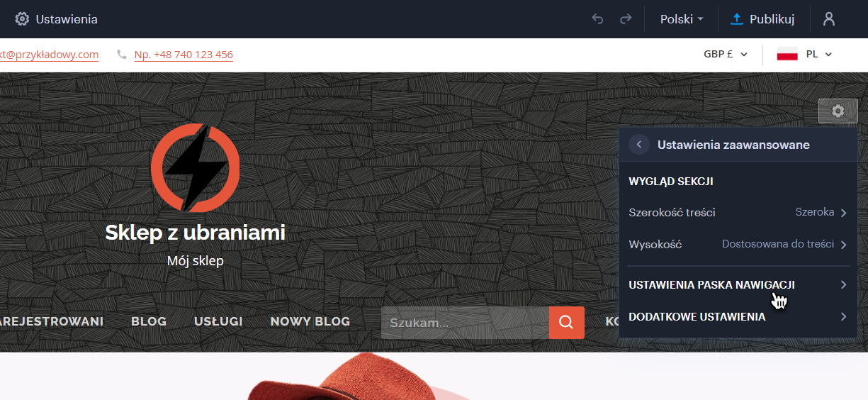The width and height of the screenshot is (868, 400).
Task: Open the Ustawienia gear menu
Action: click(x=56, y=19)
